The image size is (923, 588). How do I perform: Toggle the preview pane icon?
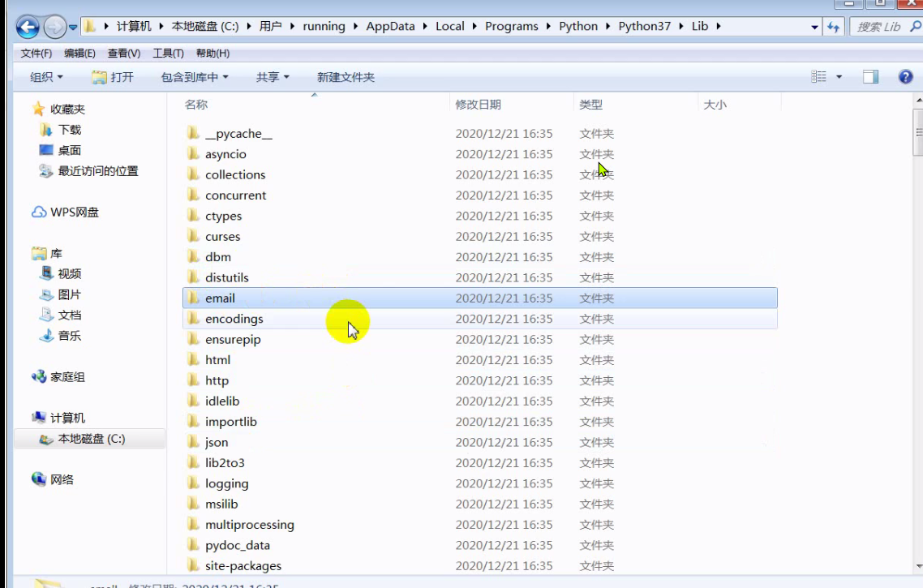point(870,76)
